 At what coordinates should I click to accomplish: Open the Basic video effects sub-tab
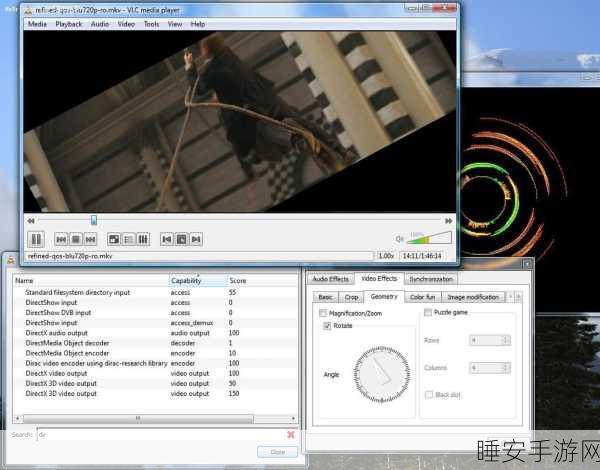[326, 297]
